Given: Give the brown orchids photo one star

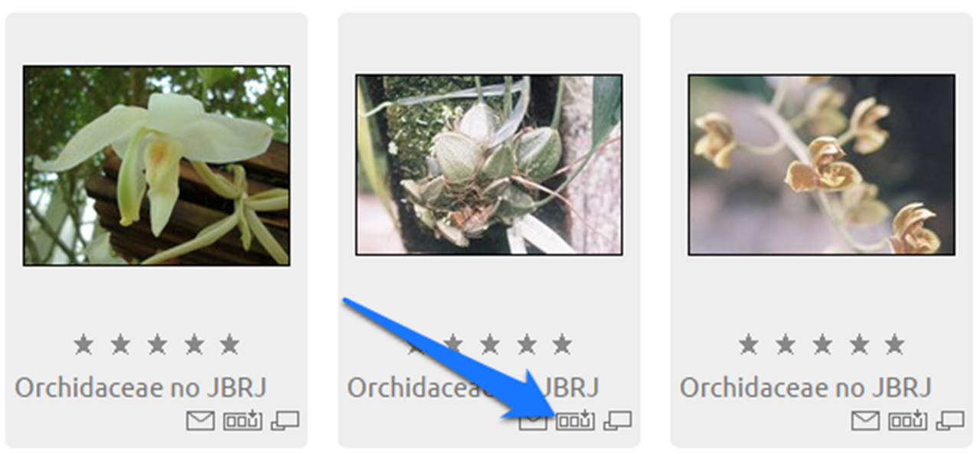Looking at the screenshot, I should (x=749, y=345).
